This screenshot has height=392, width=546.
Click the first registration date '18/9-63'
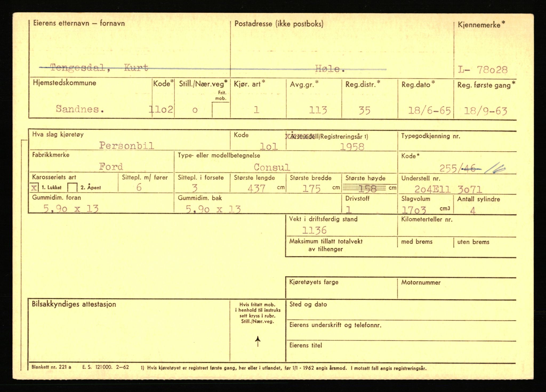pos(485,111)
